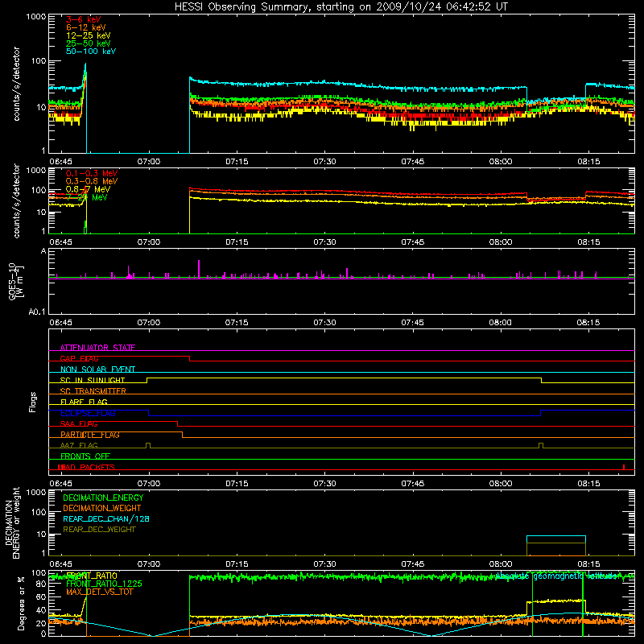Select the SC_IN_SUNLIGHT flag label

[92, 380]
